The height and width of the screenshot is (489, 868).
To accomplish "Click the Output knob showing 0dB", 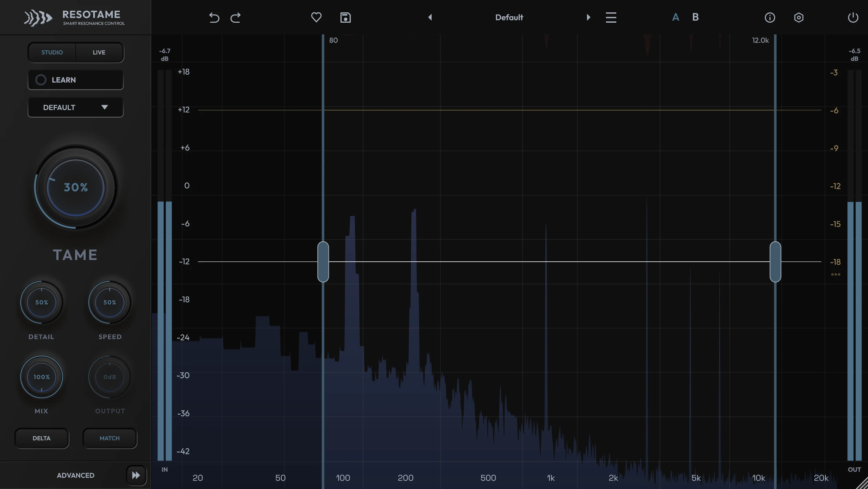I will point(110,377).
